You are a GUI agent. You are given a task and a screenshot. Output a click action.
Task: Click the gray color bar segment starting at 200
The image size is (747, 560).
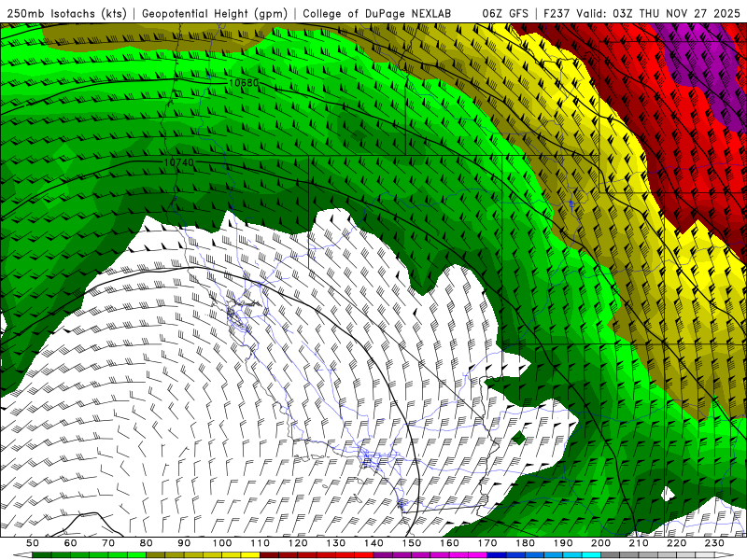(611, 555)
